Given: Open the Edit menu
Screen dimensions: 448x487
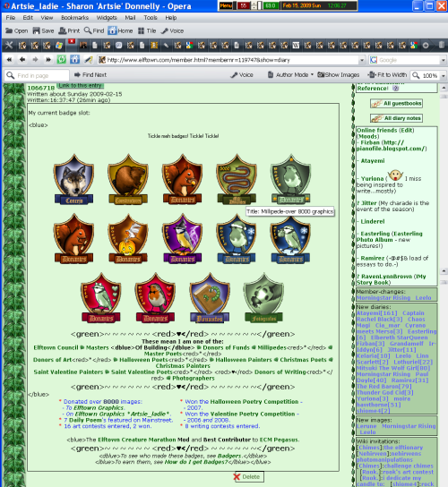Looking at the screenshot, I should click(x=28, y=18).
